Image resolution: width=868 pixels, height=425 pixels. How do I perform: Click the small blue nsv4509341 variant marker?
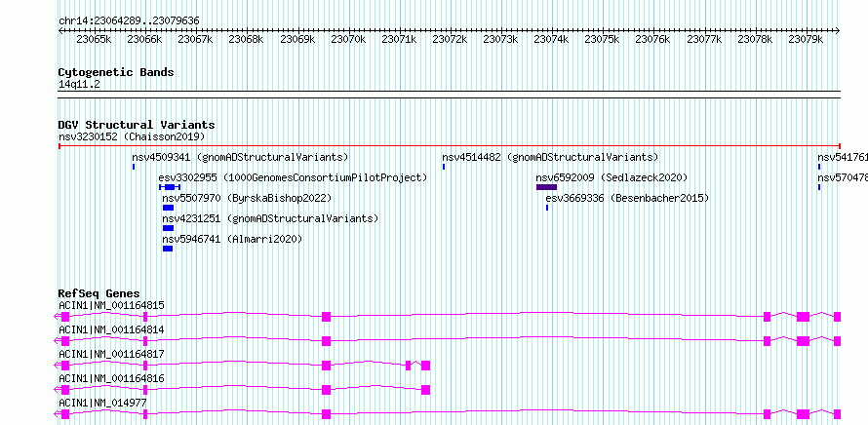[x=134, y=167]
